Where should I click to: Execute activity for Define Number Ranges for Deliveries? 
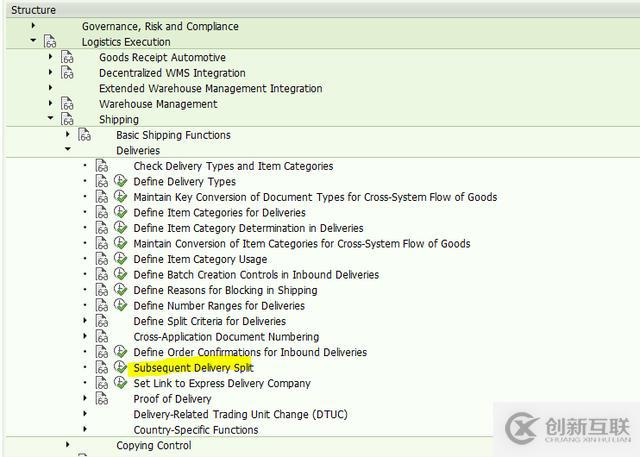click(120, 304)
